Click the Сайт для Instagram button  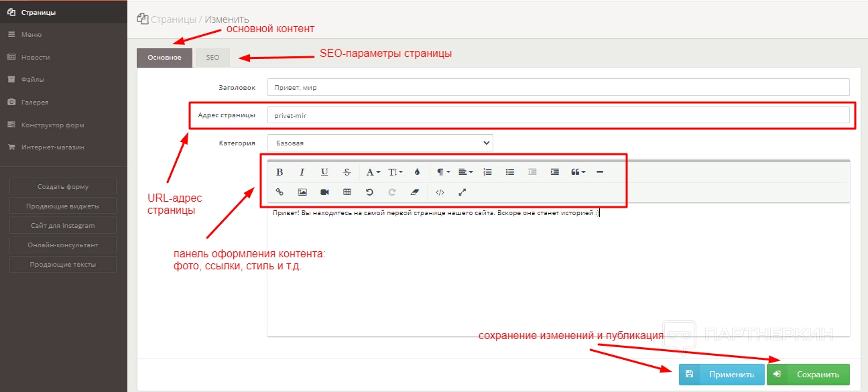pyautogui.click(x=63, y=225)
